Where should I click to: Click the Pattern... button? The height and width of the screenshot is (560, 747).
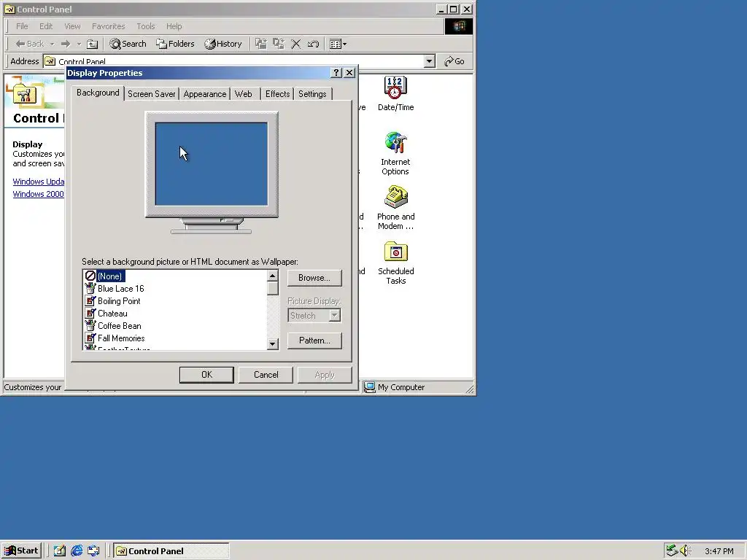(314, 341)
